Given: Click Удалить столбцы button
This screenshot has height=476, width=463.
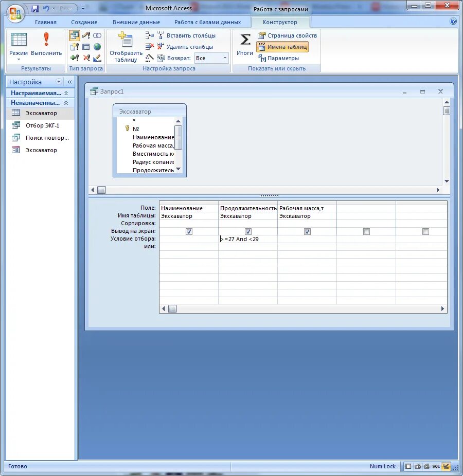Looking at the screenshot, I should pos(185,47).
